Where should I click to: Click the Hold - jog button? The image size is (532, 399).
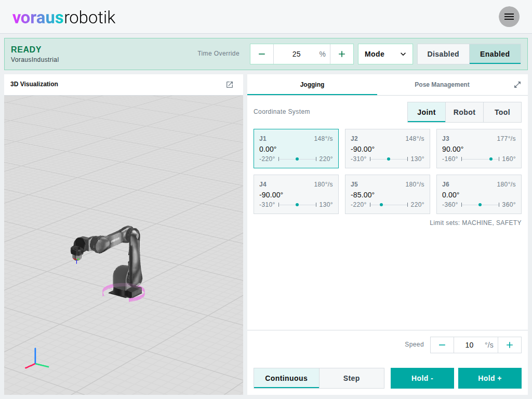tap(422, 378)
